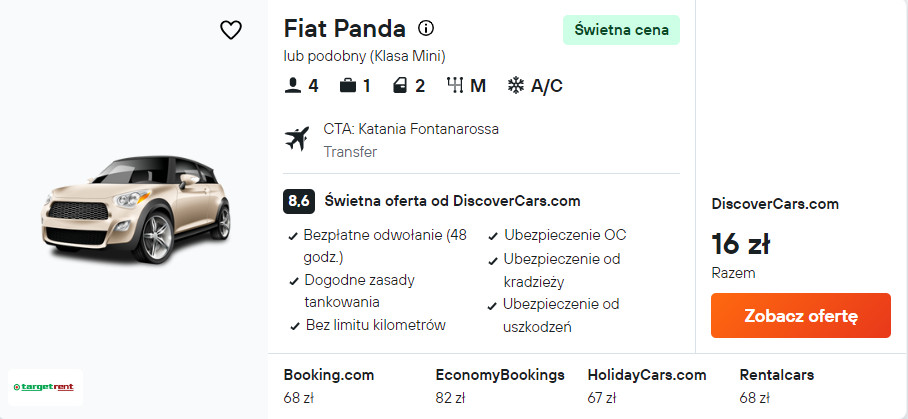Click the 8,6 rating score badge
Image resolution: width=908 pixels, height=419 pixels.
[x=298, y=201]
